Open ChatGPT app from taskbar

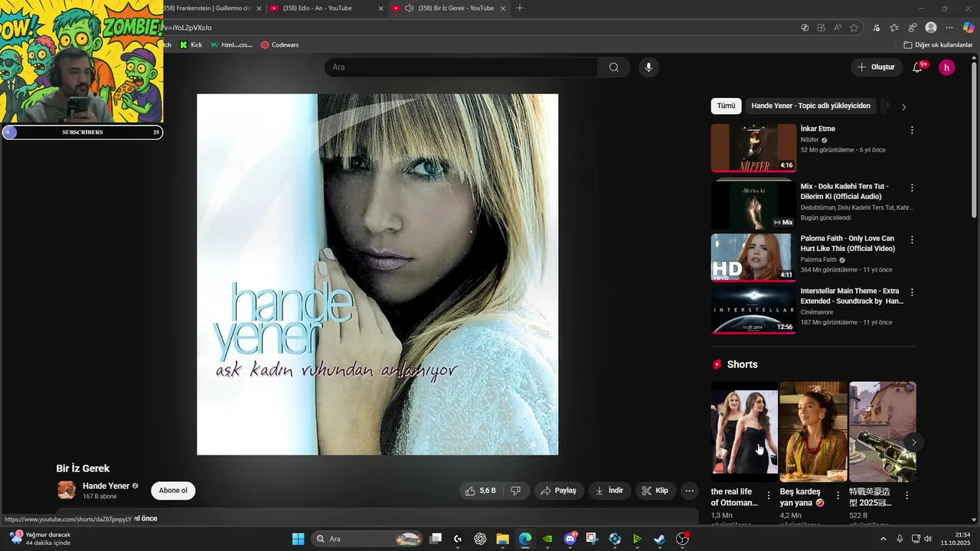tap(480, 539)
